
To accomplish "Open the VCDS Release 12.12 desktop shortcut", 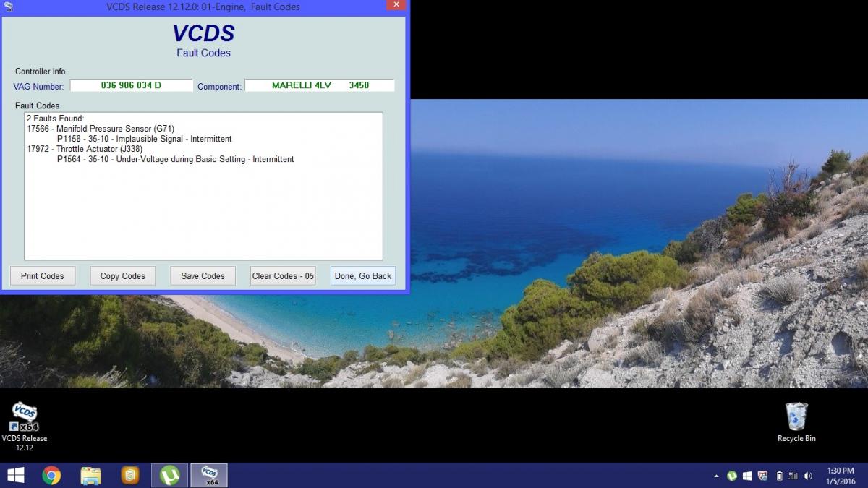I will [25, 427].
